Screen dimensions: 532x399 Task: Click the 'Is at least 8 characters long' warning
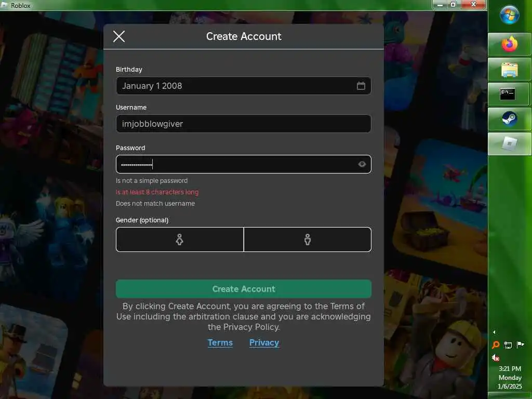pyautogui.click(x=157, y=192)
